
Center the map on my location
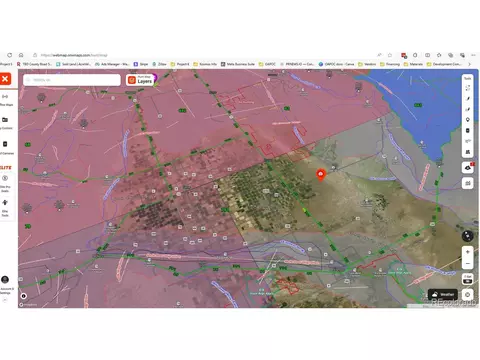point(468,295)
